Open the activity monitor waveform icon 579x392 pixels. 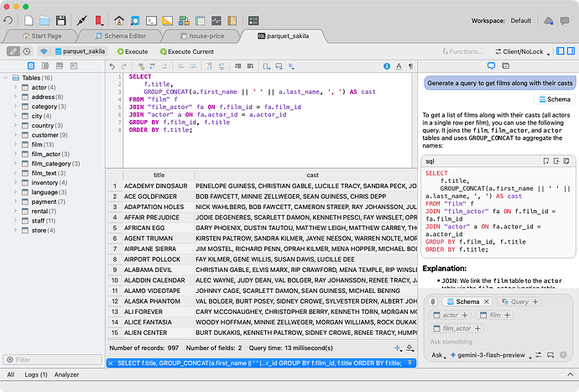216,21
